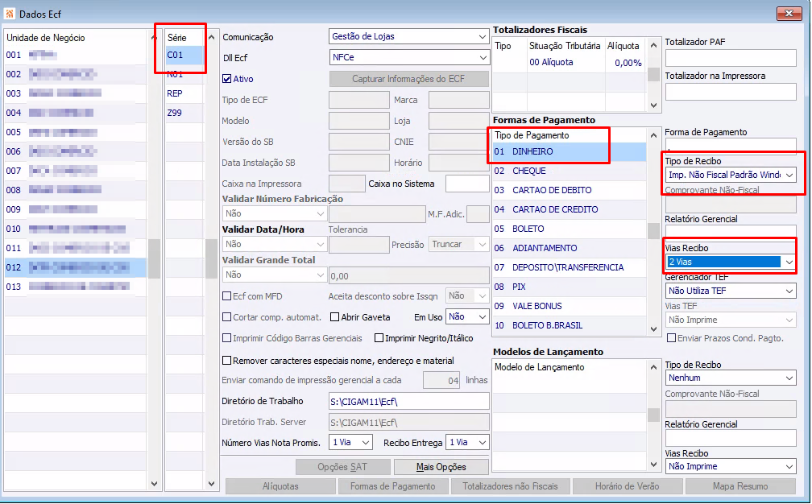
Task: Select série REP in the list
Action: 184,93
